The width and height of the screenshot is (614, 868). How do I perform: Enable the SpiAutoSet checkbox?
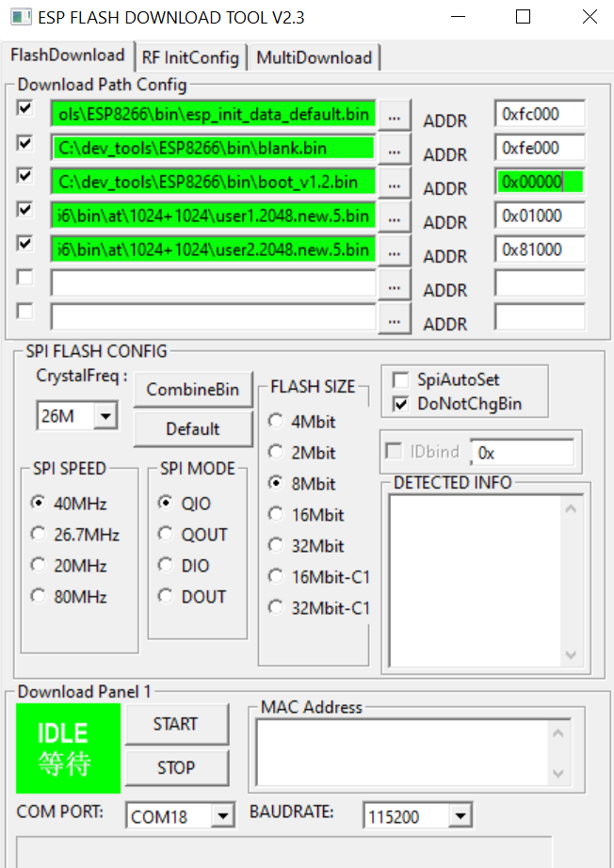tap(400, 379)
